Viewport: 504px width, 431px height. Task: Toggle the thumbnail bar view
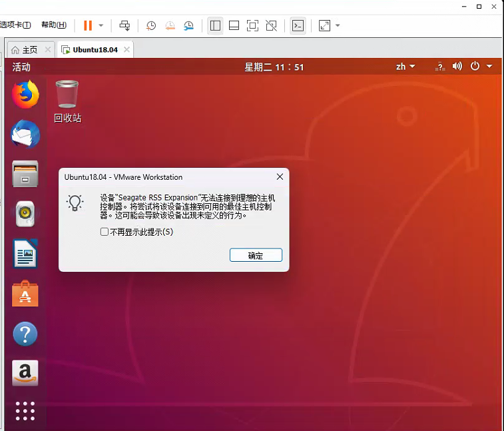pos(234,25)
